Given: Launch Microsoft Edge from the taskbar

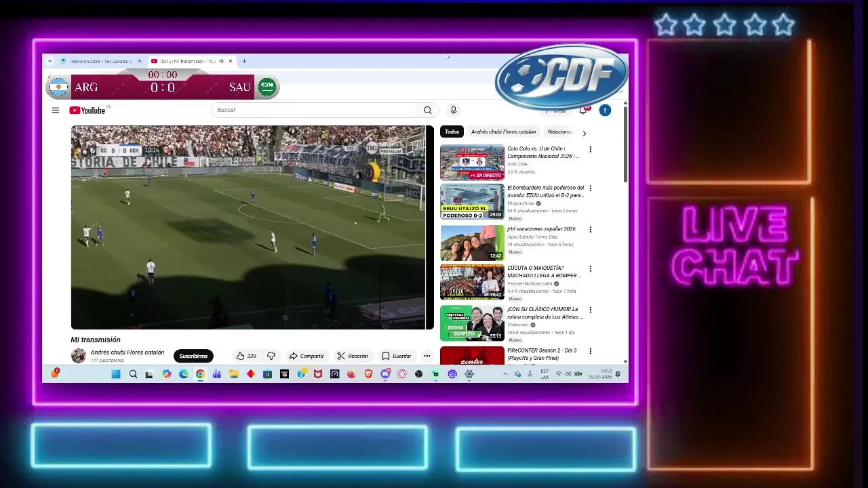Looking at the screenshot, I should [183, 374].
